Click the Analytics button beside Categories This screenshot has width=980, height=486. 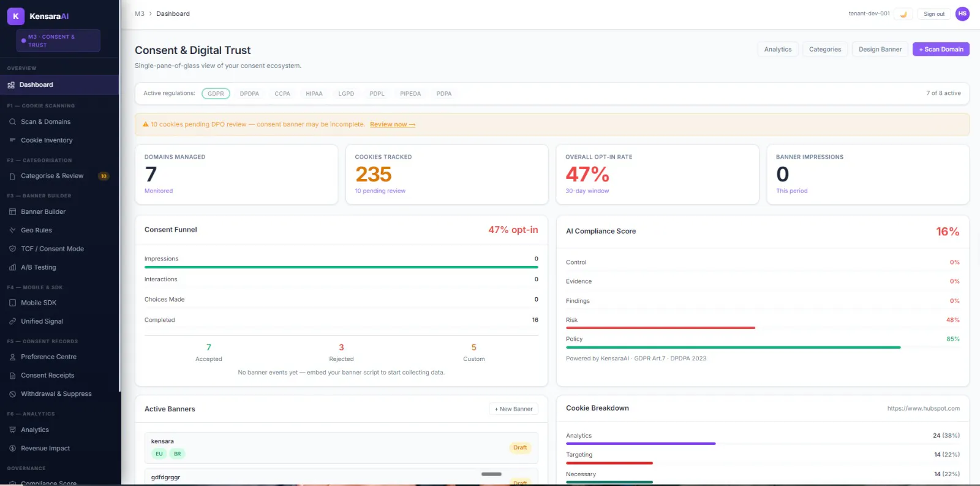[x=778, y=50]
